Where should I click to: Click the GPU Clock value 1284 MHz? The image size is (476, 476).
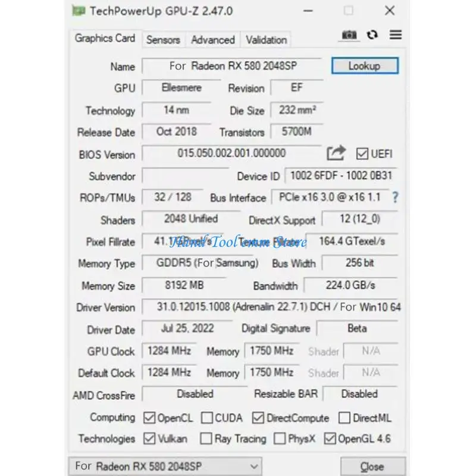tap(169, 351)
